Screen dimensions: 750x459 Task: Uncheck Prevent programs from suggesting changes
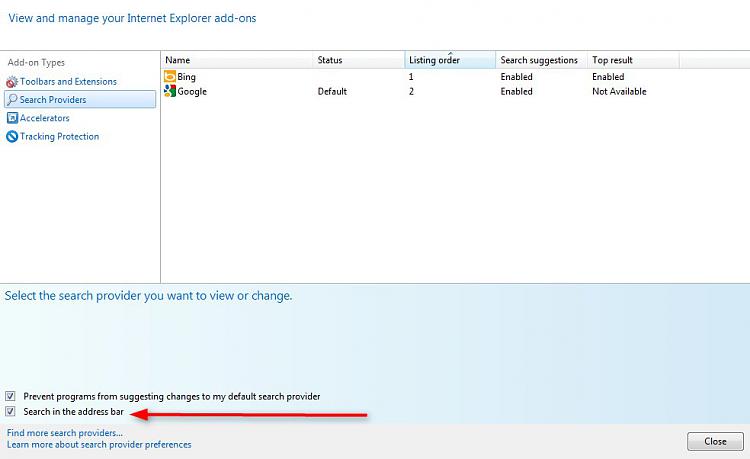tap(10, 396)
